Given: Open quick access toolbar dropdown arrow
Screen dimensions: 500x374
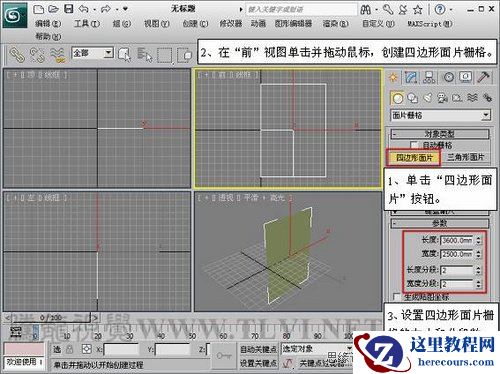Looking at the screenshot, I should 125,9.
